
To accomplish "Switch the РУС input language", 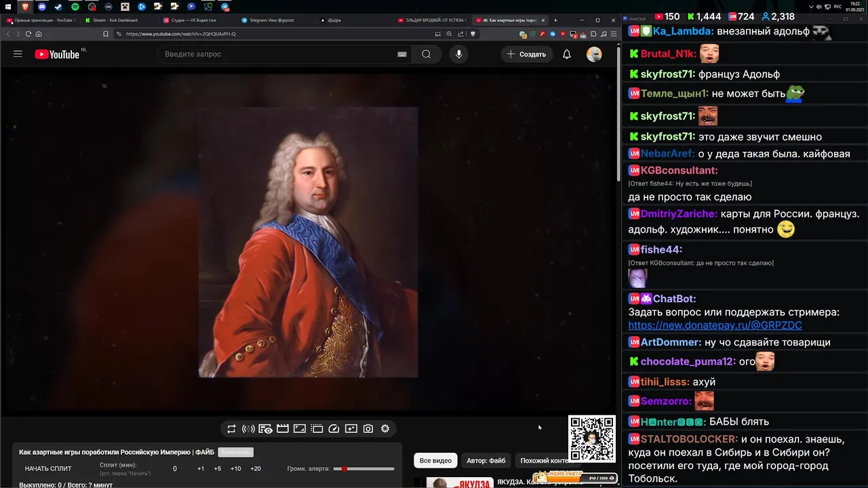I will point(837,7).
